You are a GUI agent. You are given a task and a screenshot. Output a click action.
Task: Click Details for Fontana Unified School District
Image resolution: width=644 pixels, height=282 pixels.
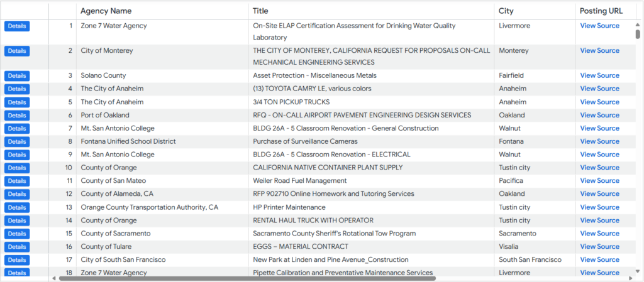pos(17,142)
